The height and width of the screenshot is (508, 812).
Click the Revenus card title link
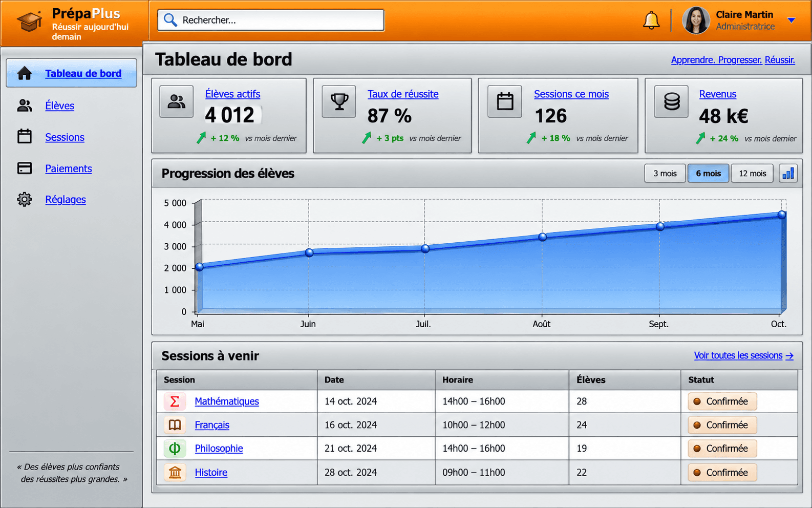[x=717, y=94]
